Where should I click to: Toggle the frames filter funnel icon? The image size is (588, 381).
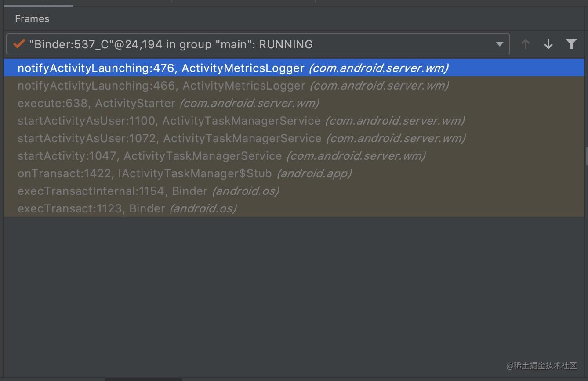click(571, 44)
